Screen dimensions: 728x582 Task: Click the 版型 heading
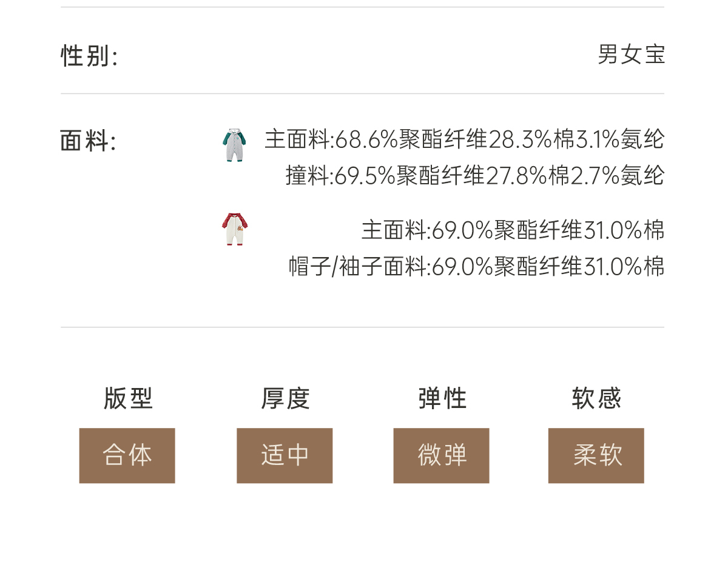pos(128,399)
